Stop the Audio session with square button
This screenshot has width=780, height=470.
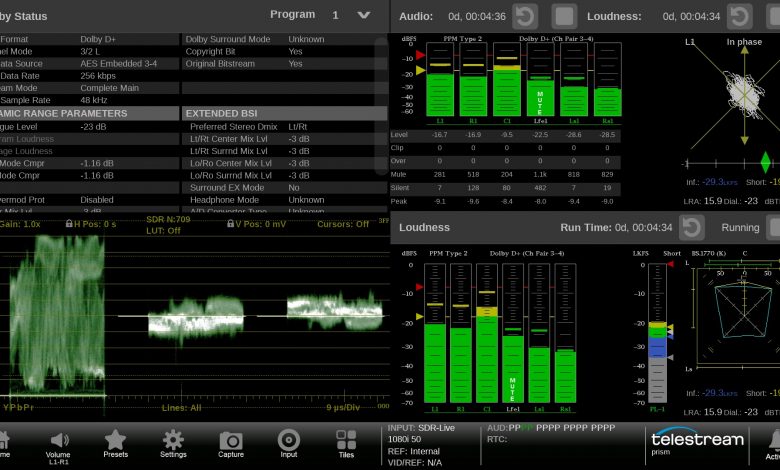point(565,16)
